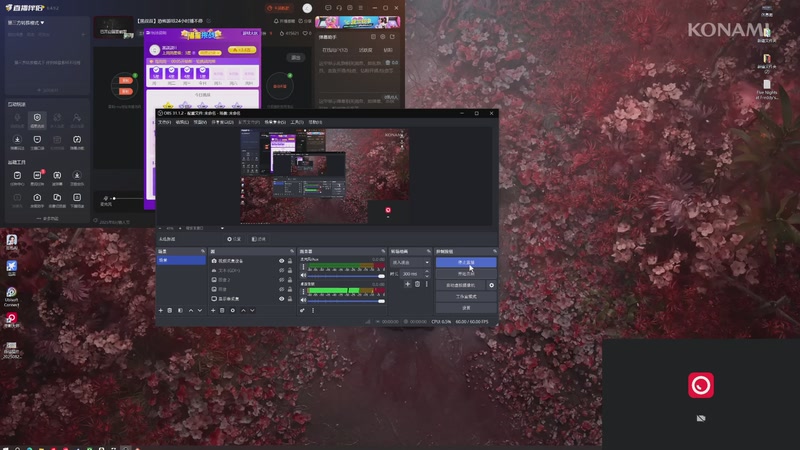800x450 pixels.
Task: Toggle visibility of Image 2 source
Action: click(282, 280)
